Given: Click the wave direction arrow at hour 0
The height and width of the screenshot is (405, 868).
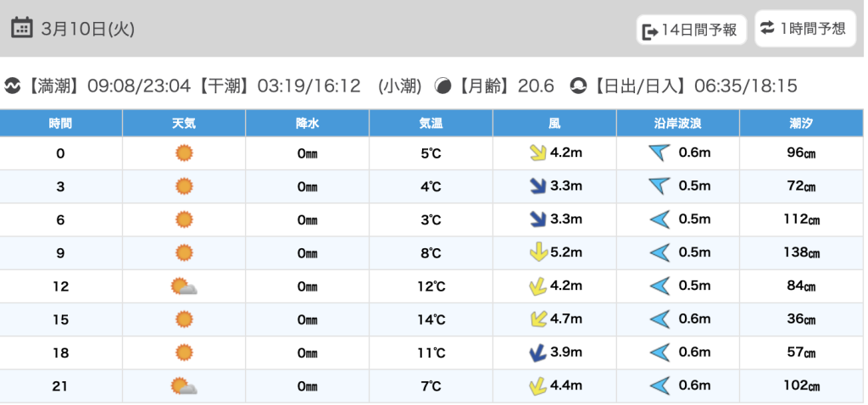Looking at the screenshot, I should coord(659,153).
